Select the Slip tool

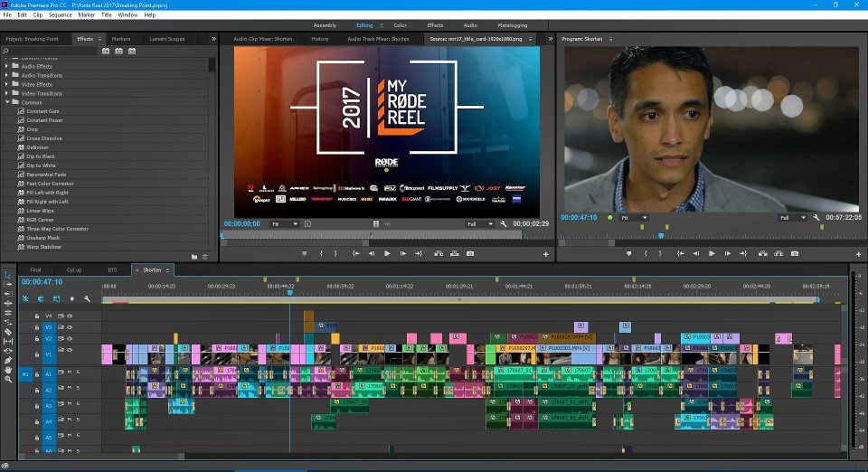coord(8,342)
